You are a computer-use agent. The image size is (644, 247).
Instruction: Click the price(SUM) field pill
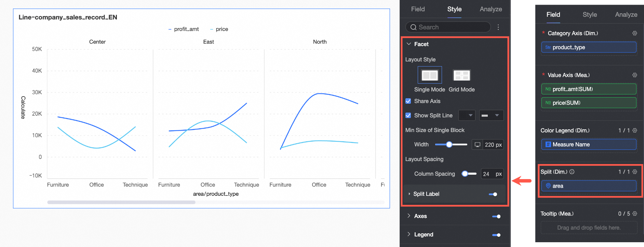coord(589,103)
